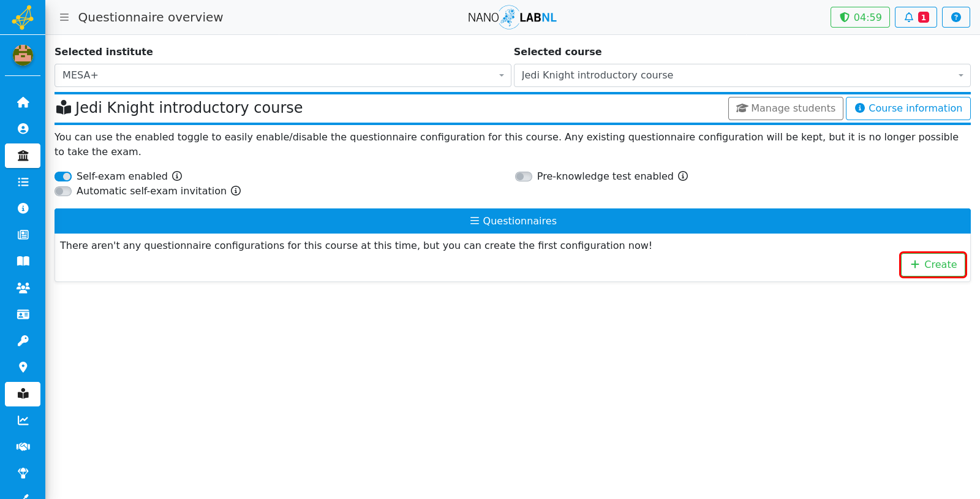Click the Manage students button
This screenshot has height=499, width=980.
tap(786, 109)
